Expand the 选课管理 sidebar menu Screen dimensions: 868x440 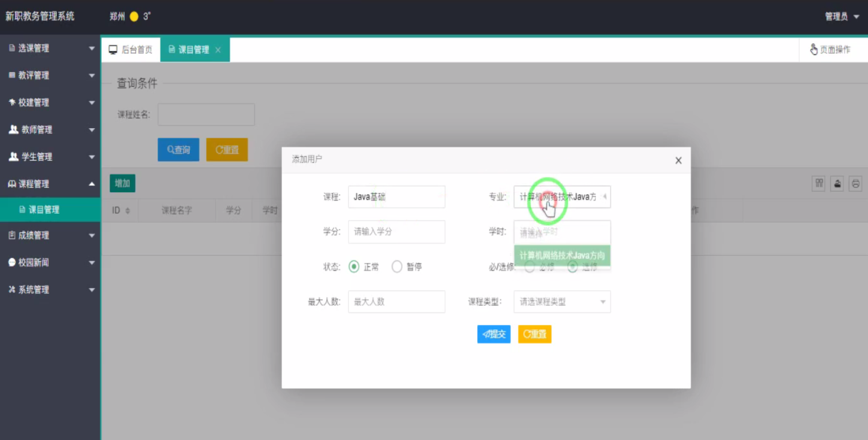point(50,48)
